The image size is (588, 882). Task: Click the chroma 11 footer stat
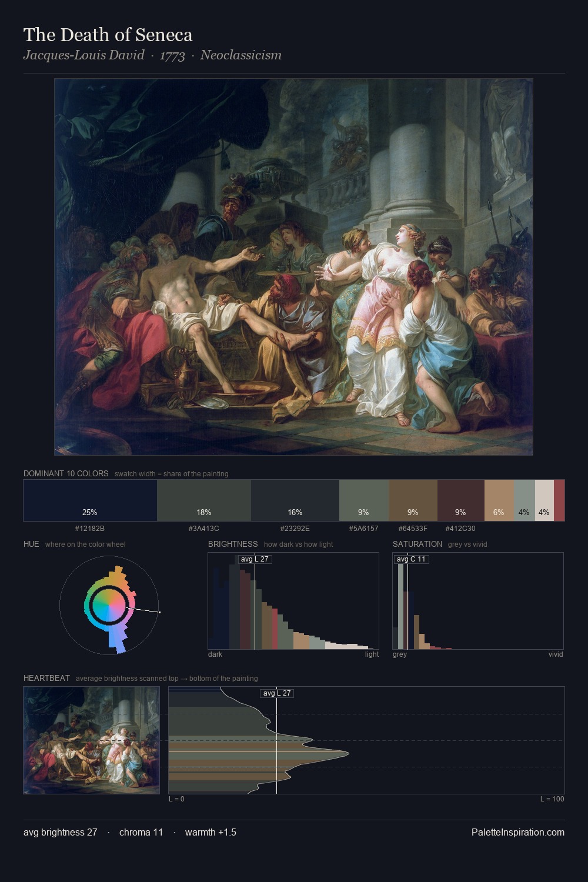141,832
